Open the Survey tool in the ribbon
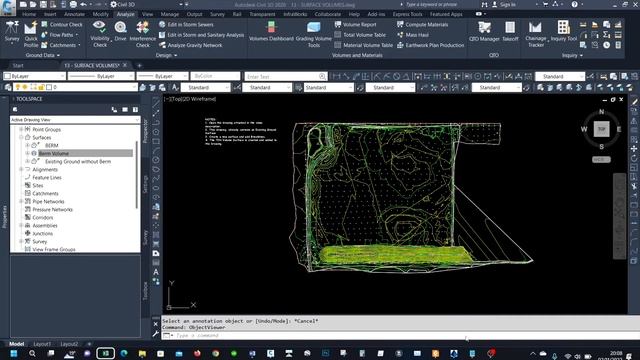The width and height of the screenshot is (640, 360). tap(12, 32)
